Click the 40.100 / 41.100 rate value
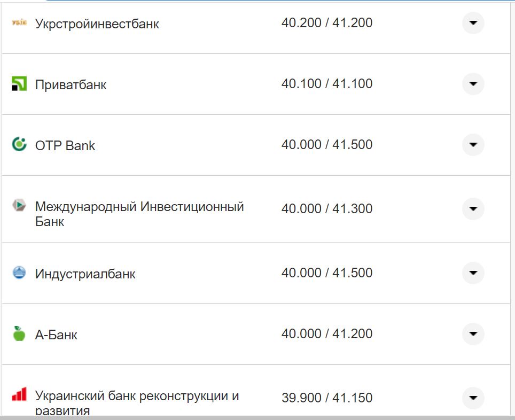Viewport: 515px width, 420px height. [x=328, y=84]
